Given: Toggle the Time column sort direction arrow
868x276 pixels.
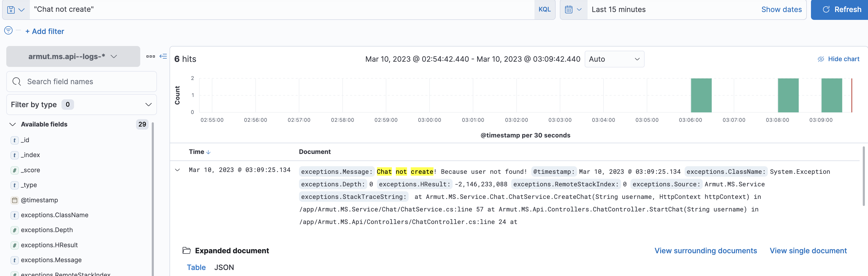Looking at the screenshot, I should pos(209,152).
